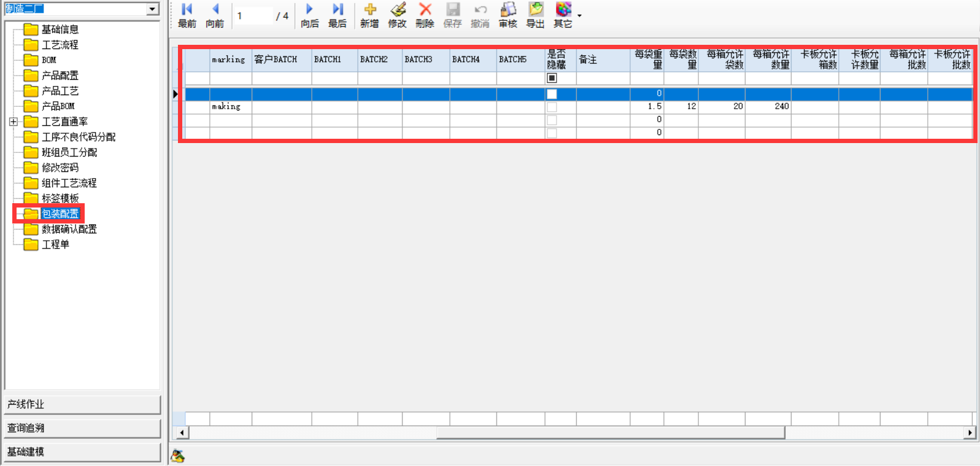Open the 制造二厂 factory dropdown
This screenshot has height=466, width=980.
click(x=152, y=9)
